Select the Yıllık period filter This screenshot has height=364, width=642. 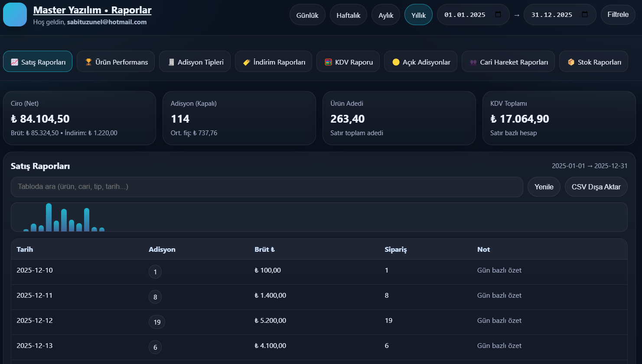[418, 15]
